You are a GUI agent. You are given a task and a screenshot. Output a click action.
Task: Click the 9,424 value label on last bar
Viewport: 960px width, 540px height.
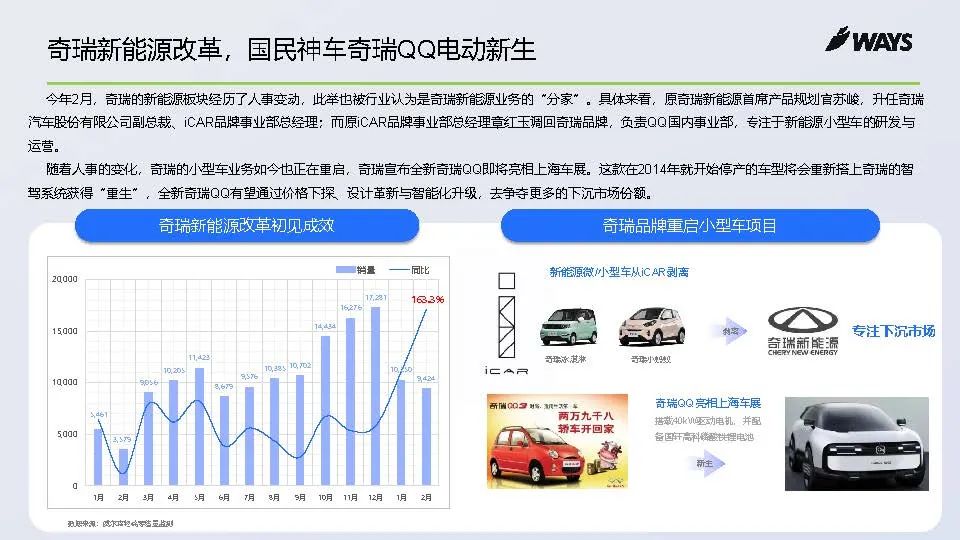426,378
